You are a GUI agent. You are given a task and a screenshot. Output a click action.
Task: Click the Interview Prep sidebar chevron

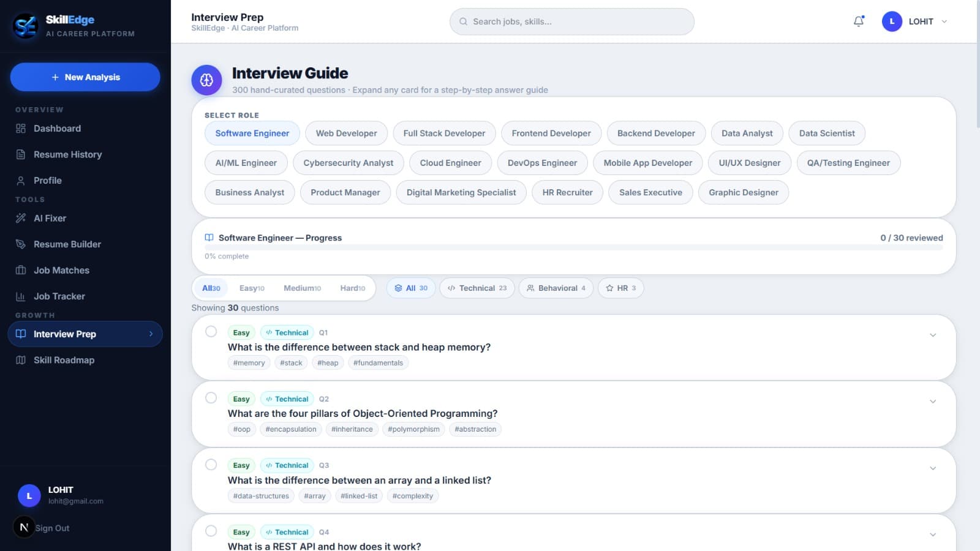pos(151,334)
